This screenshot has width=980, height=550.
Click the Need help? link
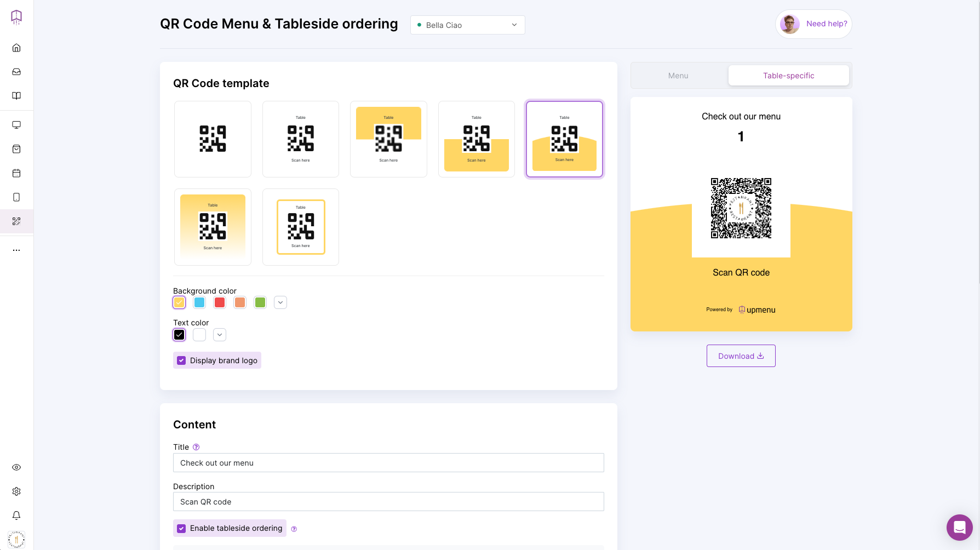tap(827, 24)
